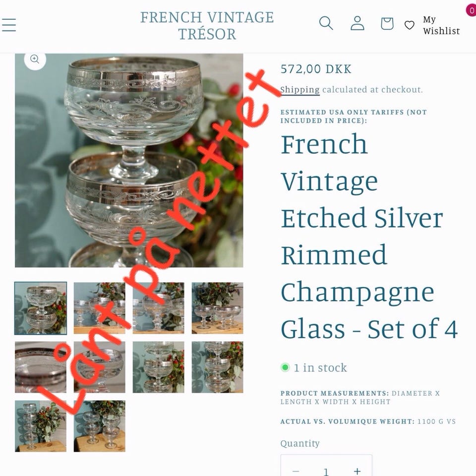Select third thumbnail in second row
Image resolution: width=476 pixels, height=476 pixels.
159,367
